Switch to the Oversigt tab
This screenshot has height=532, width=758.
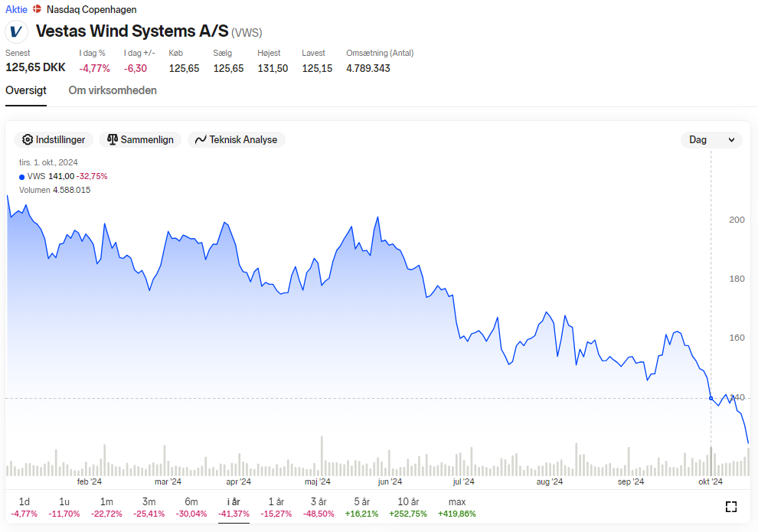click(x=25, y=90)
